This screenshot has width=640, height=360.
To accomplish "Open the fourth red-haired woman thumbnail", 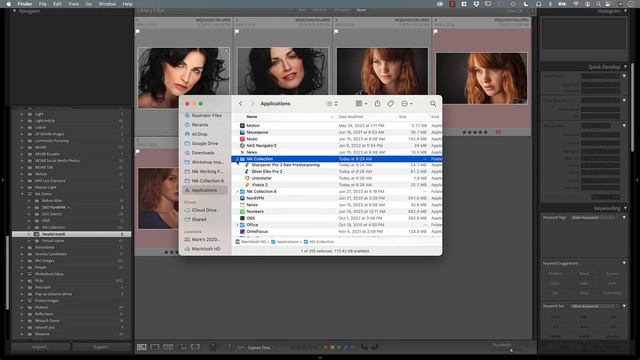I will pyautogui.click(x=482, y=78).
